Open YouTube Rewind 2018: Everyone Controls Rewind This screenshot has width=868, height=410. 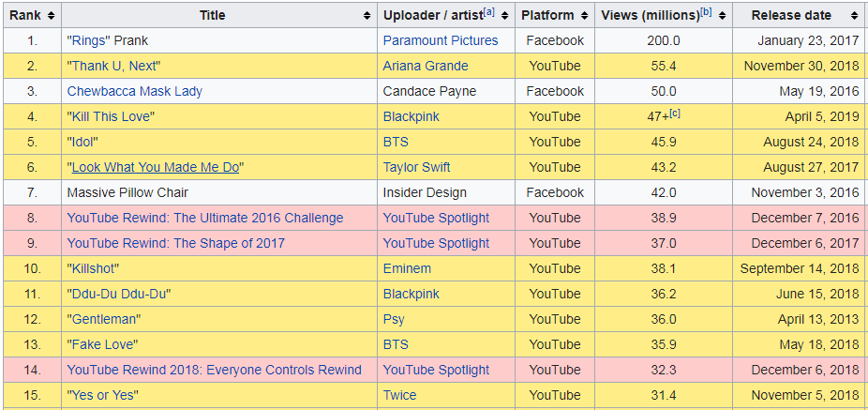tap(215, 370)
